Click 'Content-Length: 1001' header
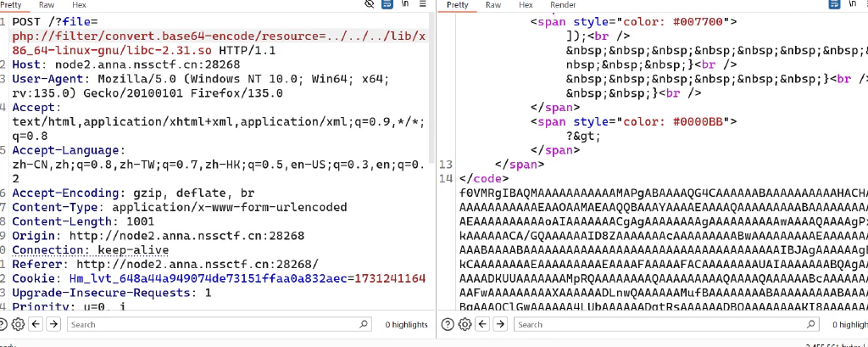This screenshot has width=868, height=347. tap(83, 221)
